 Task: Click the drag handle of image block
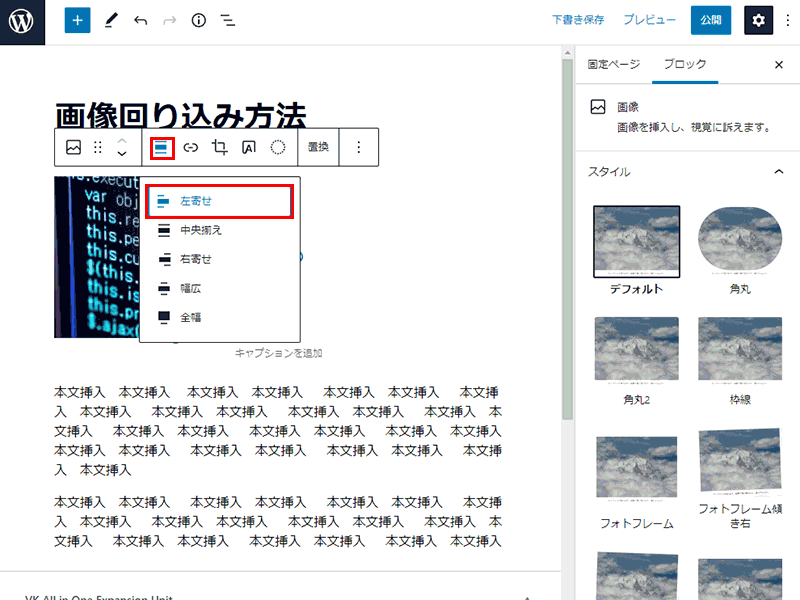point(98,147)
